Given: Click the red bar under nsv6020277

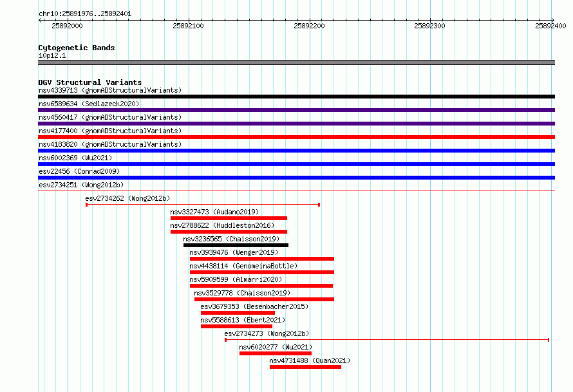Looking at the screenshot, I should coord(276,353).
